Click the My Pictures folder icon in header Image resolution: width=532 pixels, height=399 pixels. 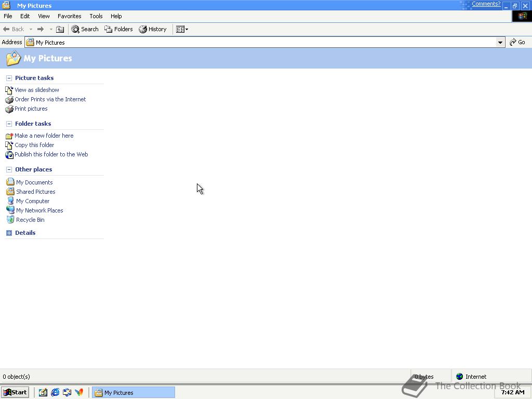[x=13, y=58]
